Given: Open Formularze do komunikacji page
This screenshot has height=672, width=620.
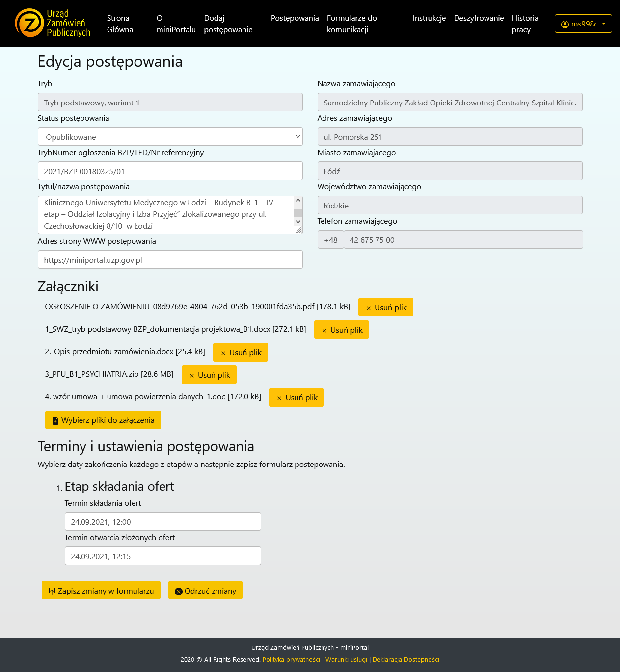Looking at the screenshot, I should (351, 24).
